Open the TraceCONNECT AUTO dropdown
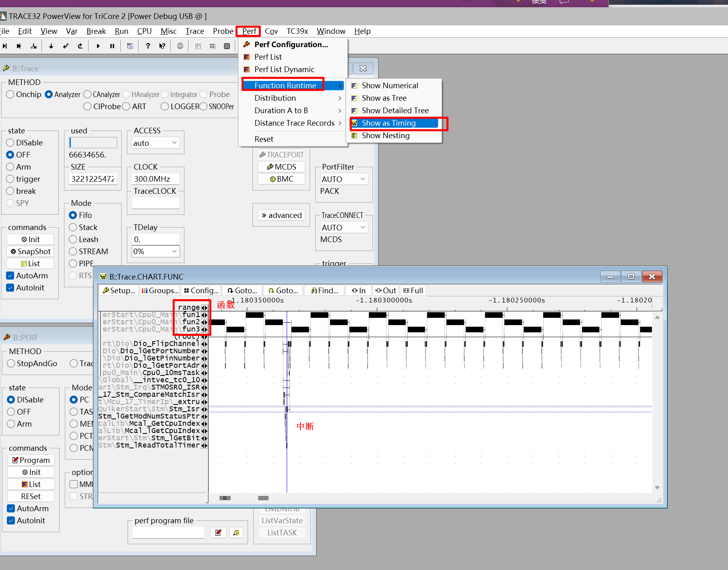The width and height of the screenshot is (728, 570). tap(344, 227)
